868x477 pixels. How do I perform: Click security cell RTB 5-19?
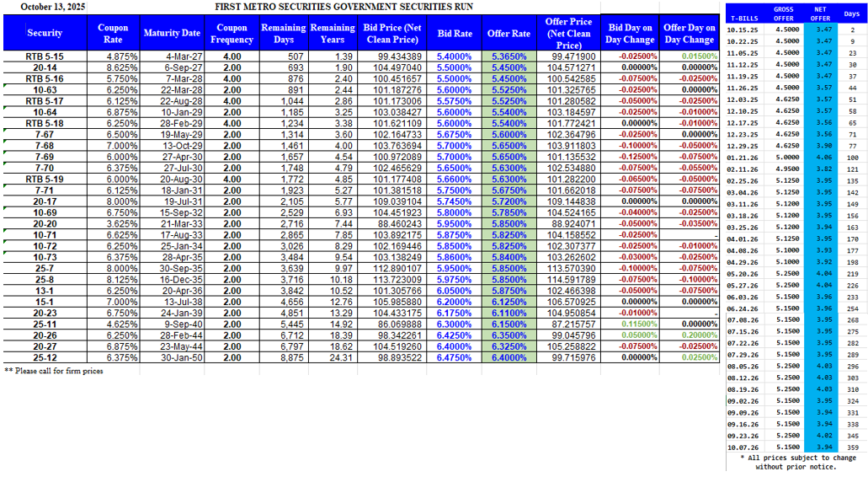(x=45, y=179)
